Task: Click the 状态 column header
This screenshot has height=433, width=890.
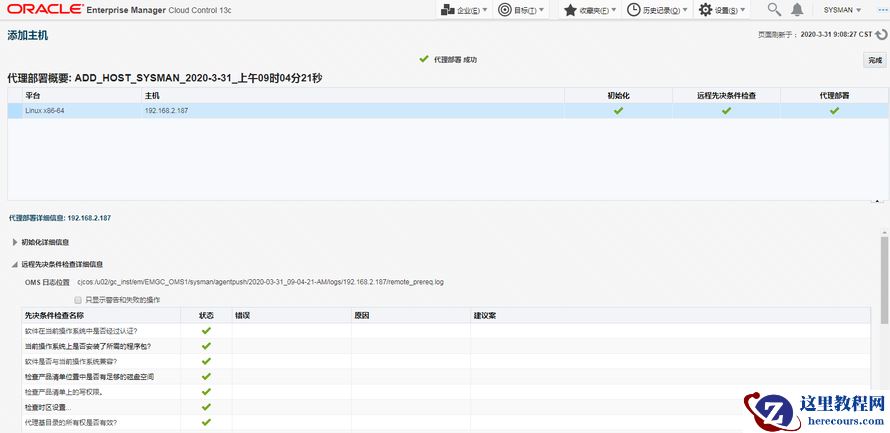Action: (206, 316)
